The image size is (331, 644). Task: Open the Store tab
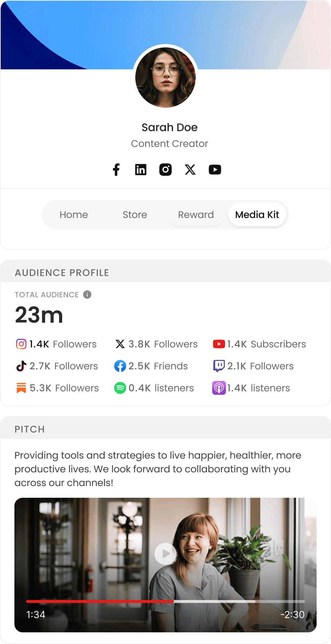pyautogui.click(x=135, y=215)
